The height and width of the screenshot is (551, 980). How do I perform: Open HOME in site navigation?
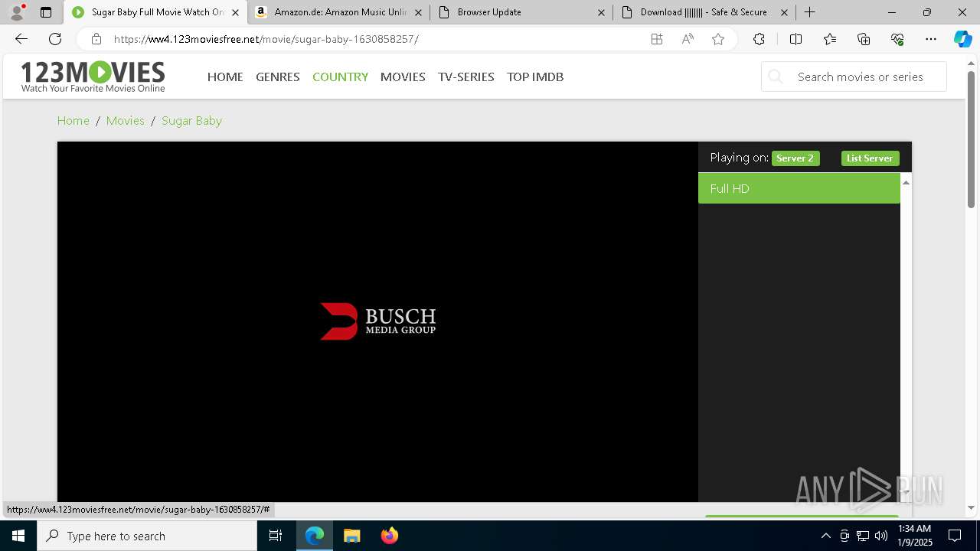pos(225,77)
